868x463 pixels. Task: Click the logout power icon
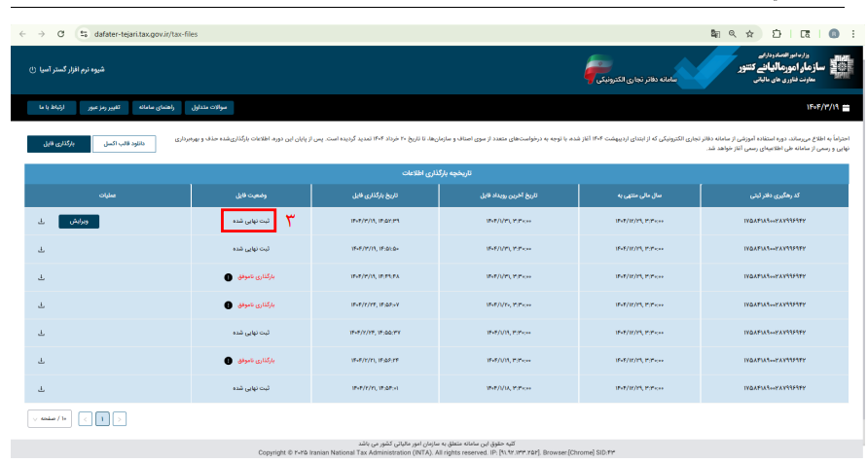33,70
